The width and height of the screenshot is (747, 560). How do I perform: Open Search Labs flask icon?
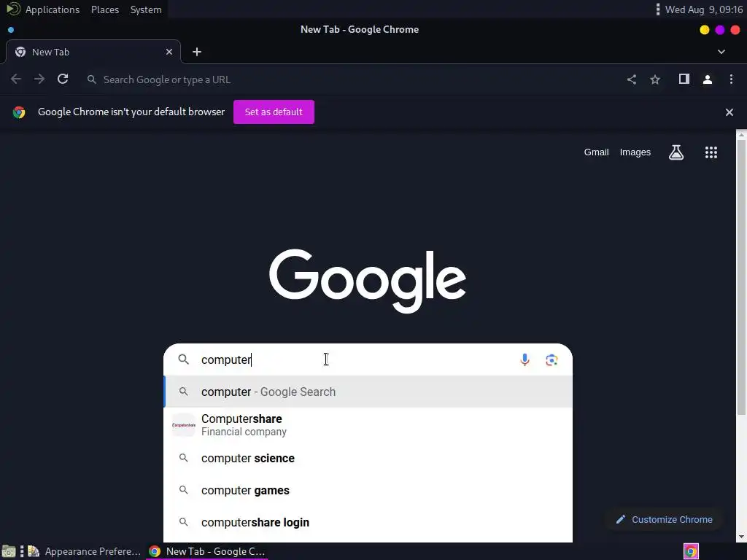(676, 152)
